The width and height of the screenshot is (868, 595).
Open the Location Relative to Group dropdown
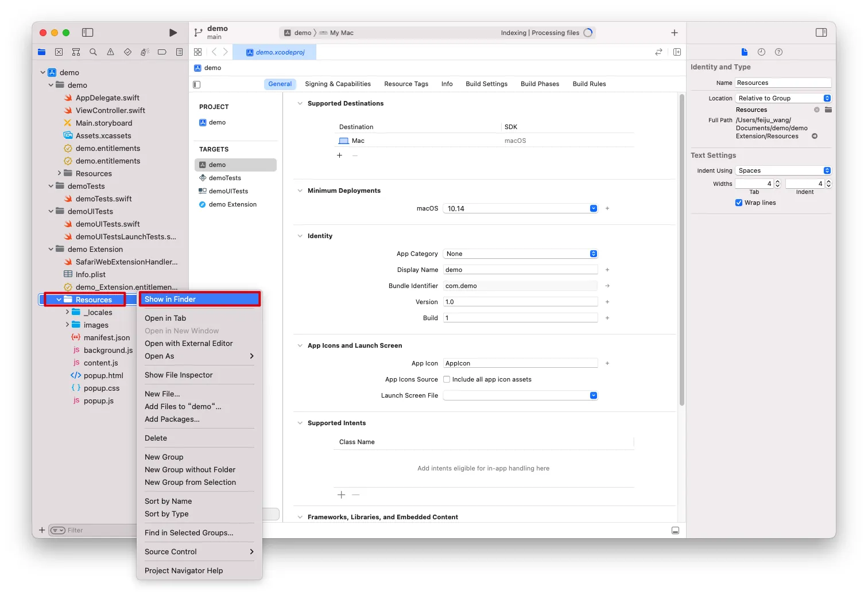[x=783, y=98]
